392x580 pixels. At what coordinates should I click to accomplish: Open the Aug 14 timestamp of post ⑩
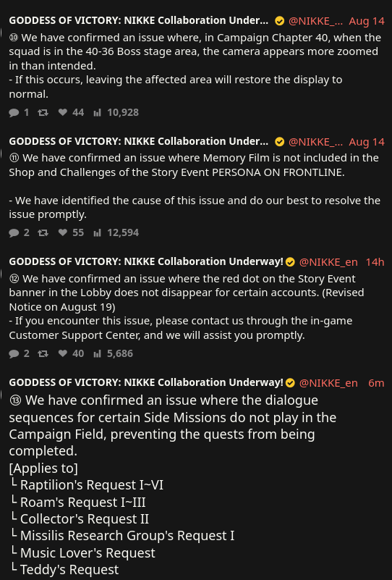click(367, 21)
